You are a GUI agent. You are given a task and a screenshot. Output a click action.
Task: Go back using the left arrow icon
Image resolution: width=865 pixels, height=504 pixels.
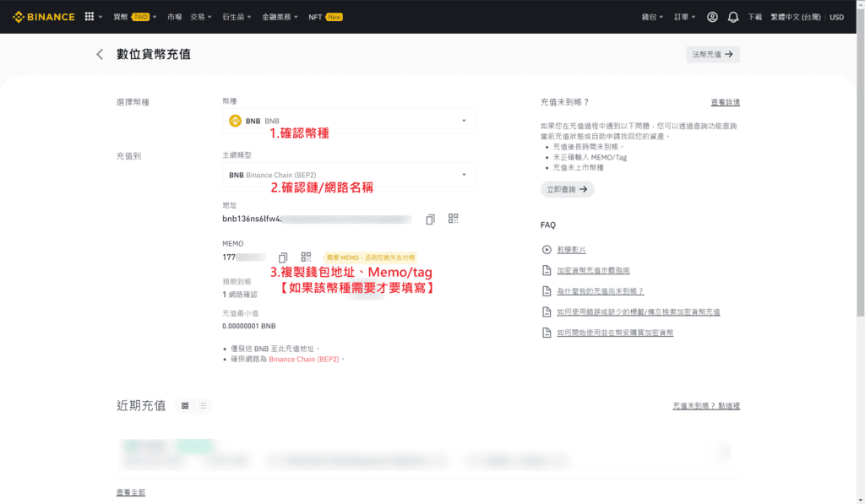coord(100,54)
